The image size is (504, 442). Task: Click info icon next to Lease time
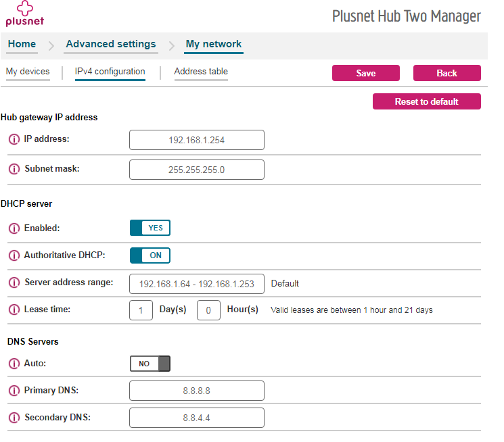14,310
